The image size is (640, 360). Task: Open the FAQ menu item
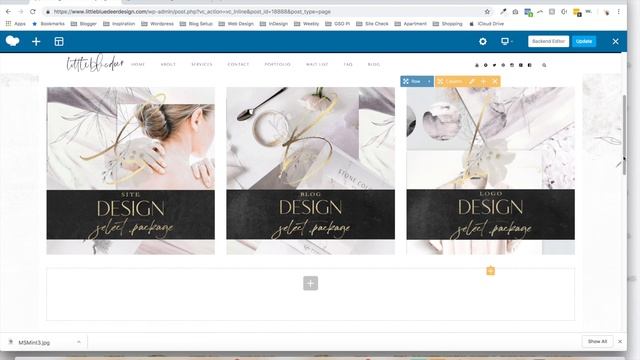coord(348,64)
